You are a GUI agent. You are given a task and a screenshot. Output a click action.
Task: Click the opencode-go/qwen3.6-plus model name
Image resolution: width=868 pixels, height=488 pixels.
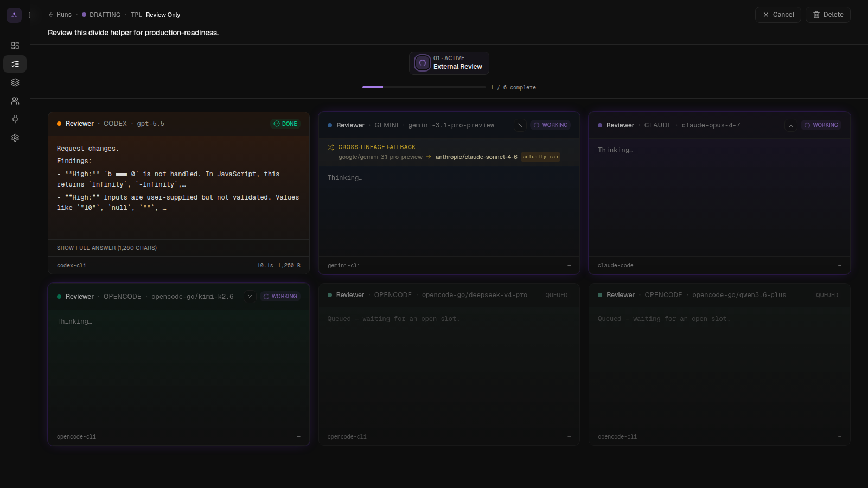[739, 295]
